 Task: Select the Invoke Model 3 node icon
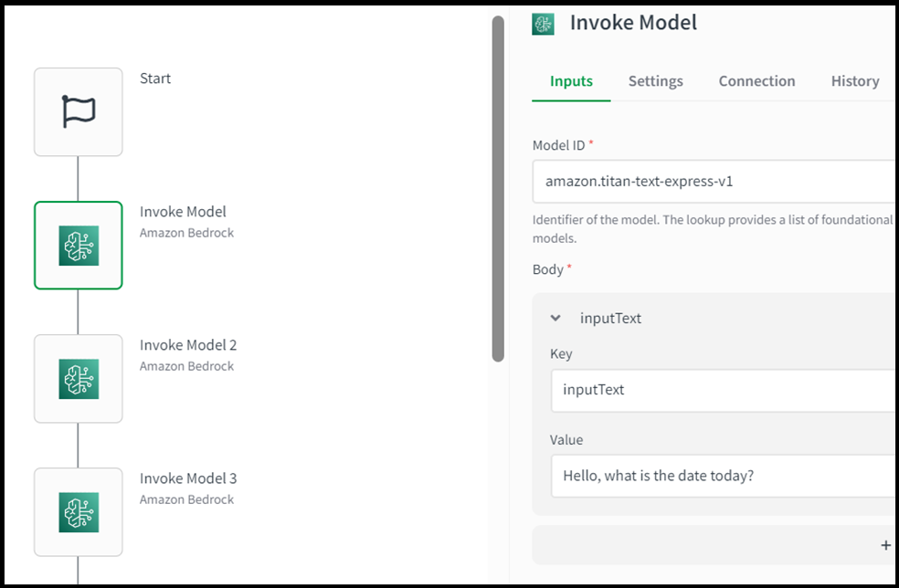78,511
